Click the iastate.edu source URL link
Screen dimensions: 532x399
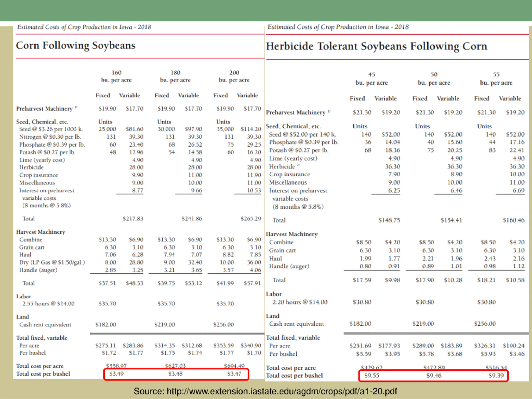click(x=281, y=391)
